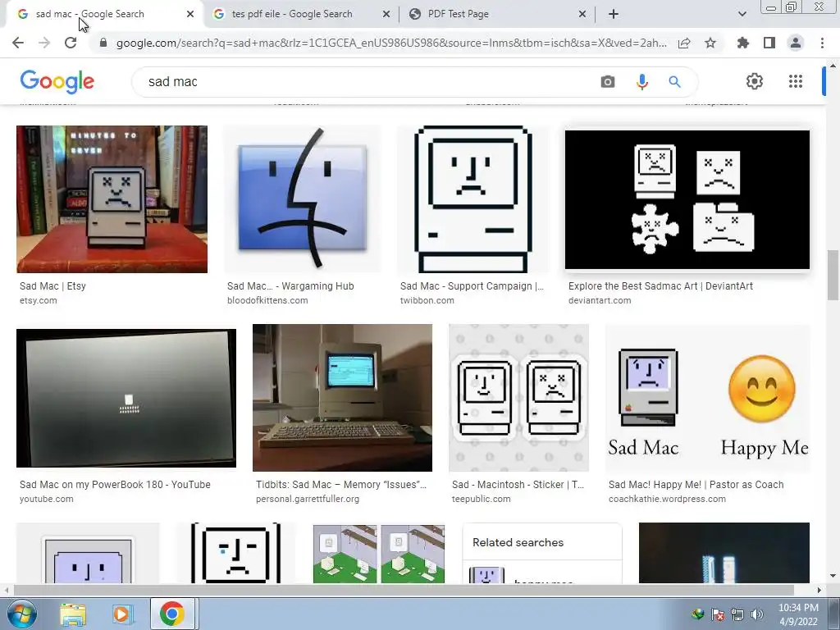840x630 pixels.
Task: Open the Wargaming Hub result link
Action: click(x=290, y=286)
